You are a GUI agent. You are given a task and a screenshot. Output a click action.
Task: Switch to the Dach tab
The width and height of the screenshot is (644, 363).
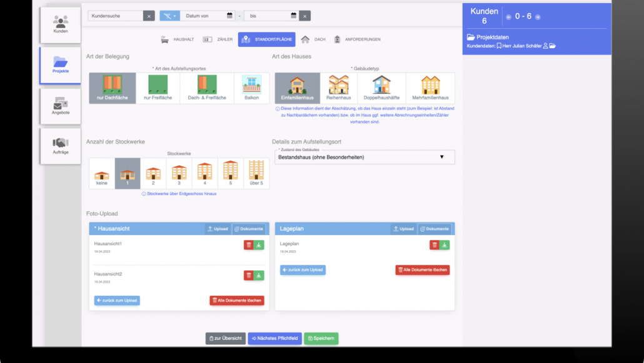313,39
